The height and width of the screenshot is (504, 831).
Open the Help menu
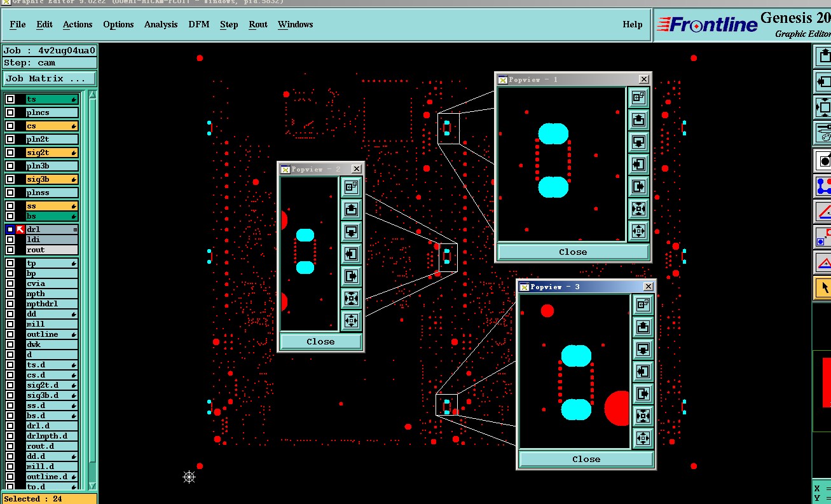point(632,24)
